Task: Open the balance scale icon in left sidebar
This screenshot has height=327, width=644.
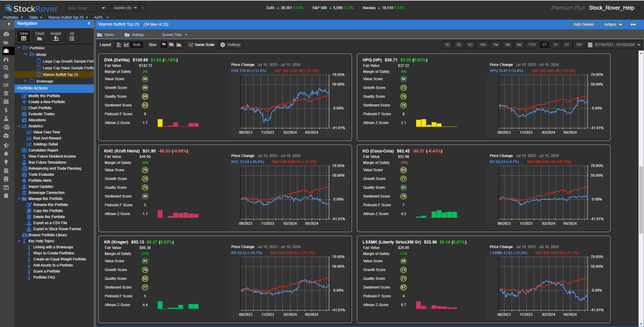Action: 6,127
